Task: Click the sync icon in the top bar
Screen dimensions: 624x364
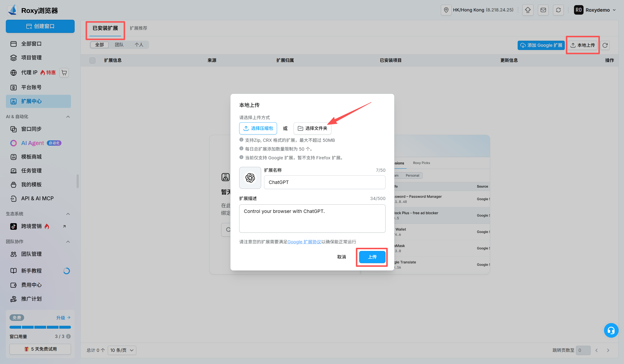Action: 558,10
